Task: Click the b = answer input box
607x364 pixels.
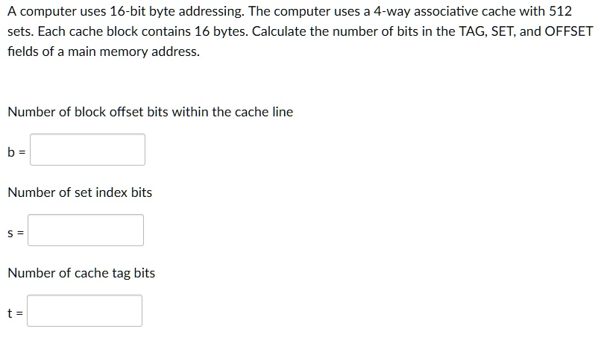Action: (x=87, y=149)
